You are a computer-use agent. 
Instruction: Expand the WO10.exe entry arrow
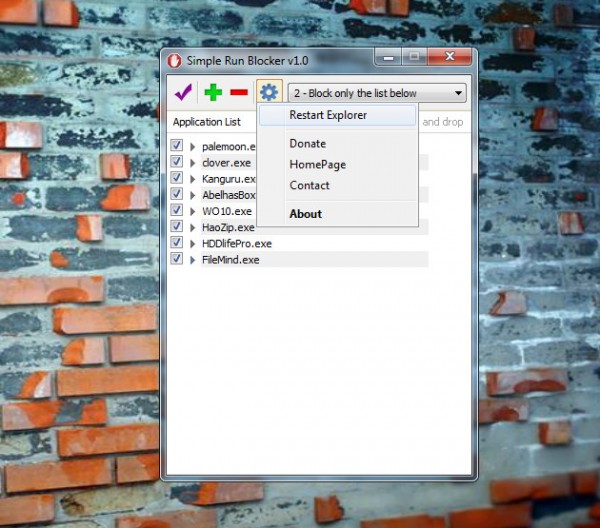192,212
